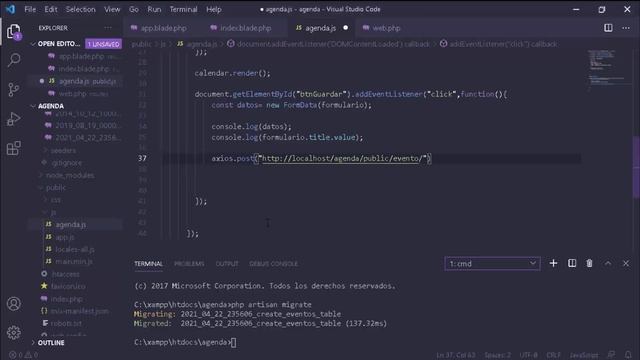The height and width of the screenshot is (360, 640).
Task: Collapse the public folder
Action: pyautogui.click(x=56, y=188)
